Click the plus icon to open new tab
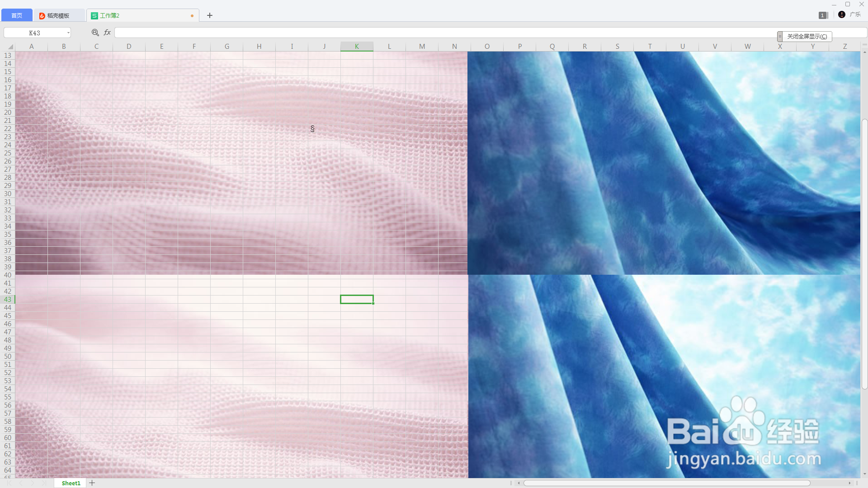Image resolution: width=868 pixels, height=488 pixels. [210, 15]
